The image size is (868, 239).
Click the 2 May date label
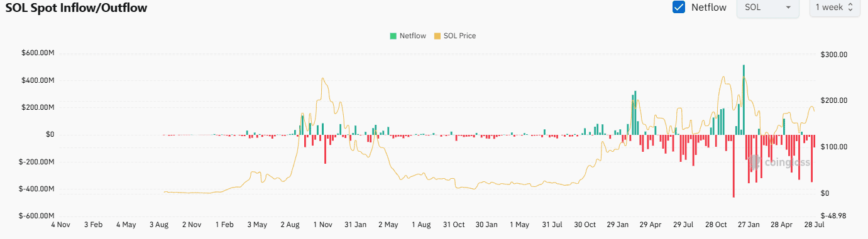point(388,225)
